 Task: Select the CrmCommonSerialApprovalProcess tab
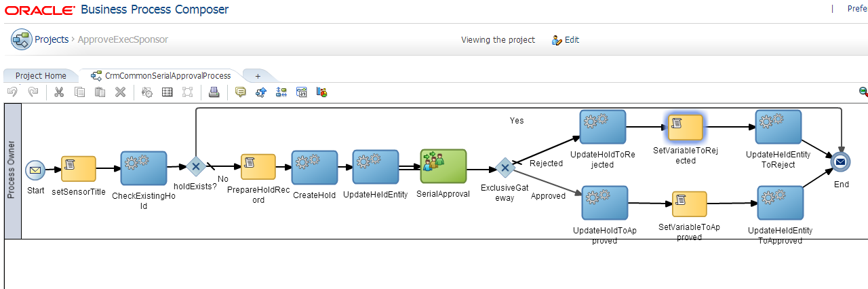(161, 76)
